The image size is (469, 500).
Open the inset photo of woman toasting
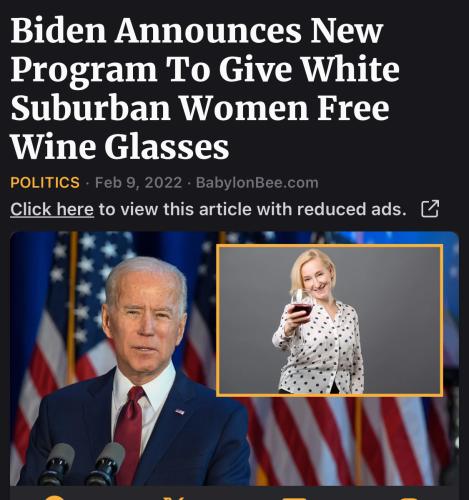330,320
